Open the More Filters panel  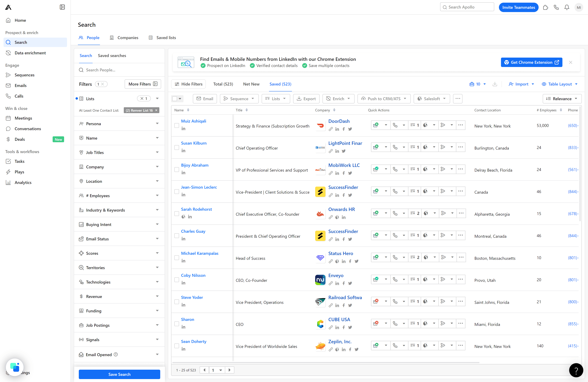pos(143,84)
